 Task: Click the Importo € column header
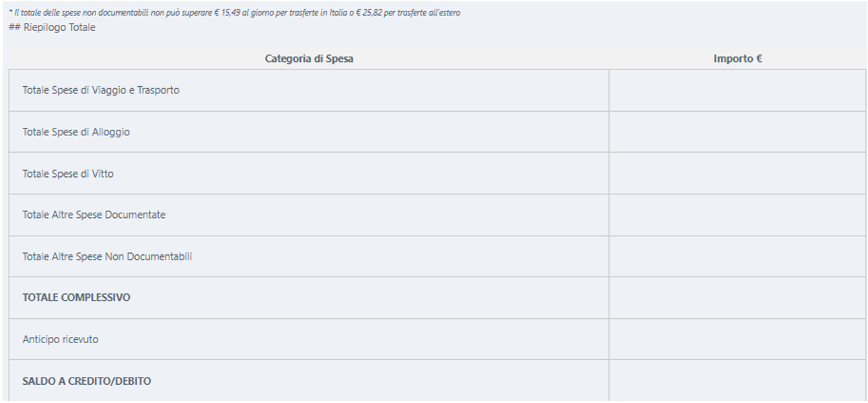[x=737, y=59]
